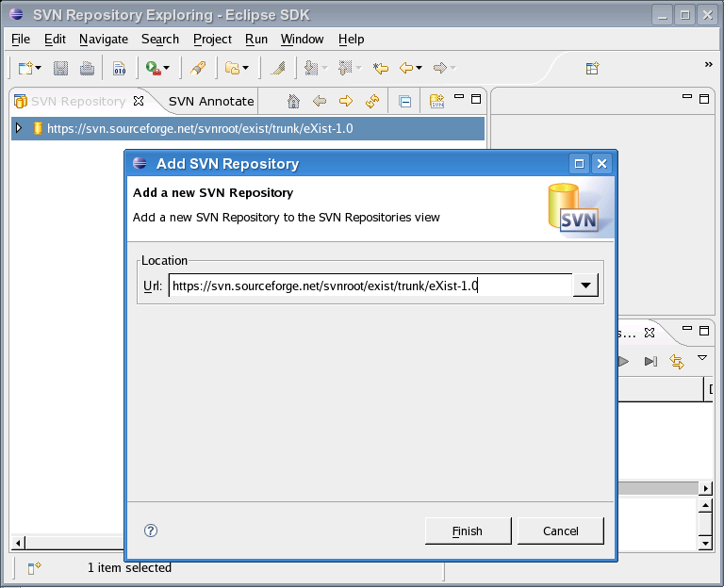This screenshot has height=588, width=724.
Task: Open the Window menu
Action: tap(302, 40)
